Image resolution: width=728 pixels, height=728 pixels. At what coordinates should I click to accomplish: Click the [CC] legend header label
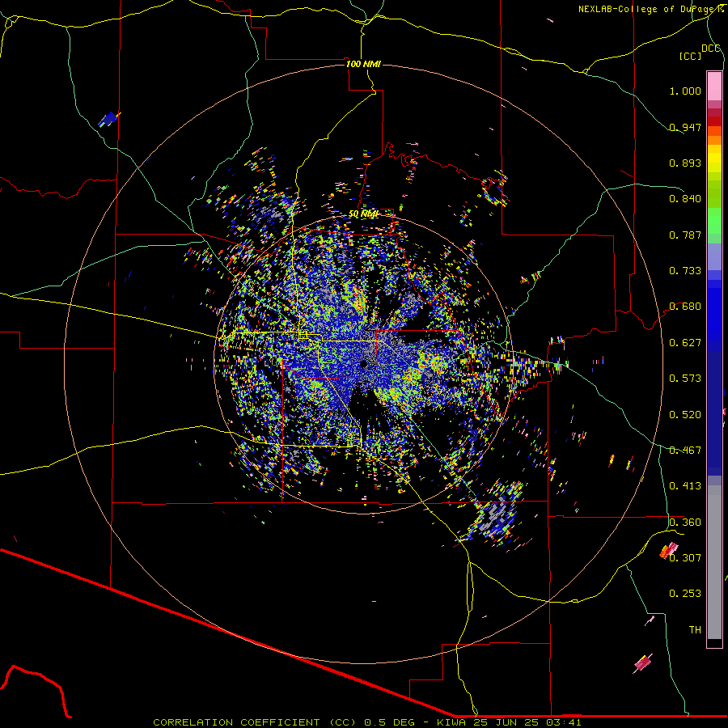[x=690, y=56]
